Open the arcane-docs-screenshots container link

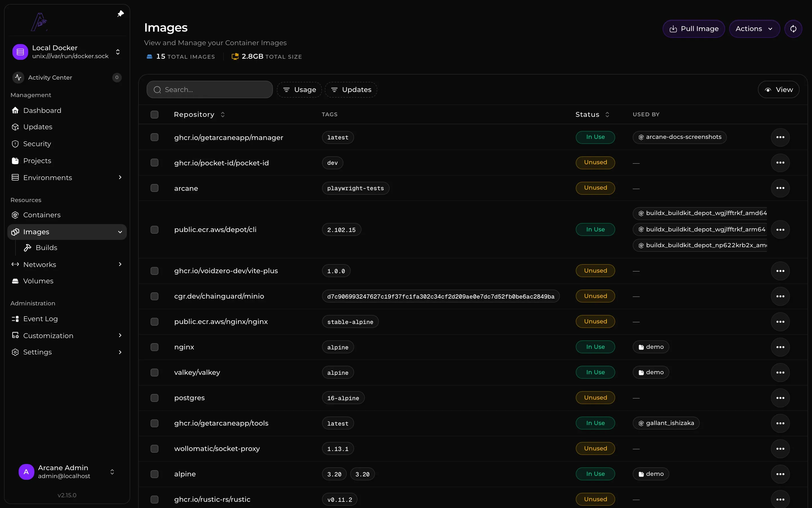point(679,137)
